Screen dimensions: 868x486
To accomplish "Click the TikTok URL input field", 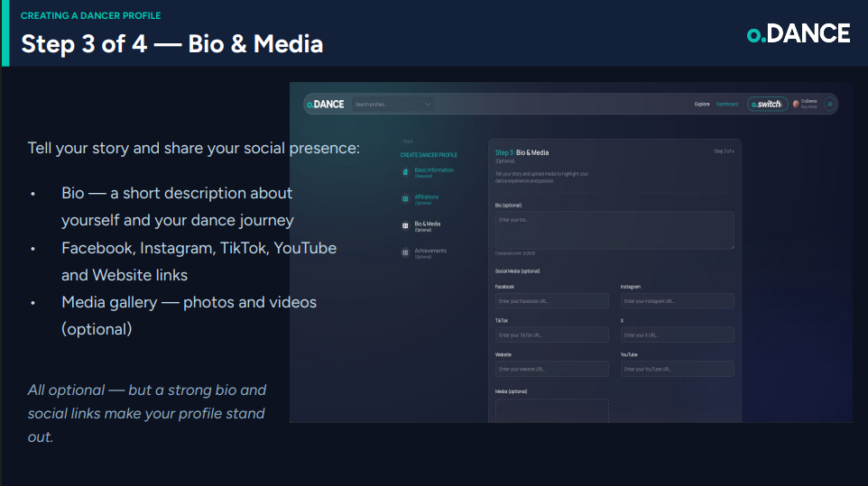I will [552, 335].
